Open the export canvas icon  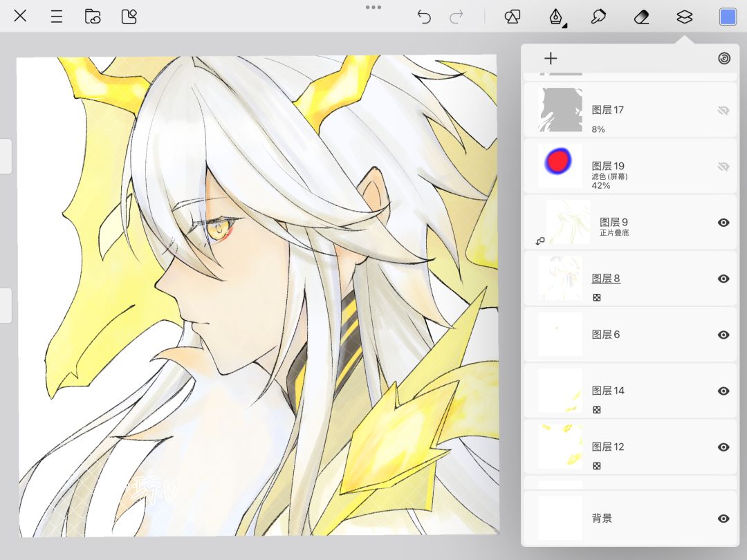point(129,17)
